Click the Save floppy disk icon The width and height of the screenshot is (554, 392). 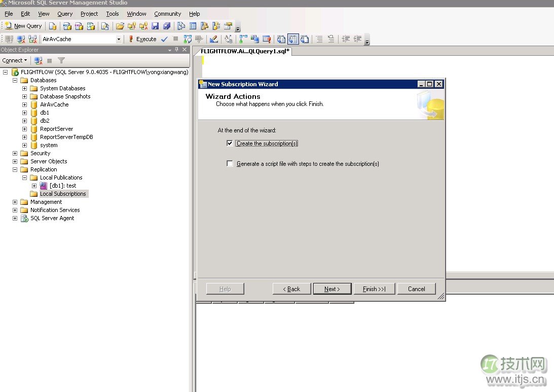click(x=155, y=26)
